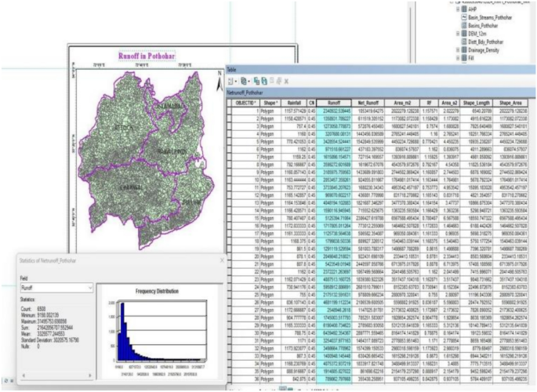Click the OBJECTID column header
Screen dimensions: 537x392
point(245,102)
